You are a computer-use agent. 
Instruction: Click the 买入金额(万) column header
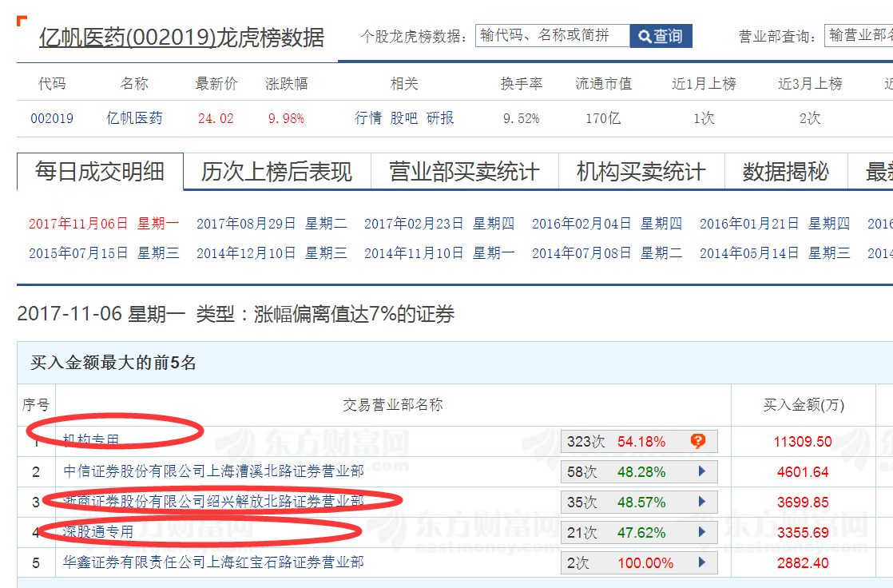(x=804, y=405)
